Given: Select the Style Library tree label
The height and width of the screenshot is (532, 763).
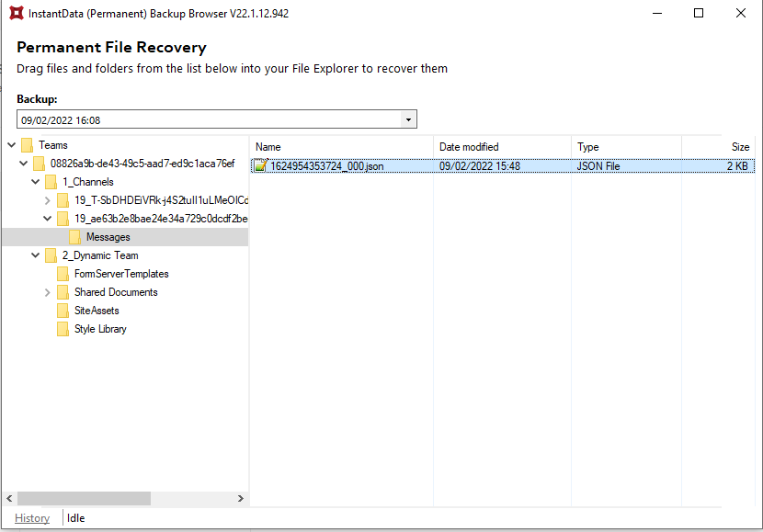Looking at the screenshot, I should [x=100, y=329].
